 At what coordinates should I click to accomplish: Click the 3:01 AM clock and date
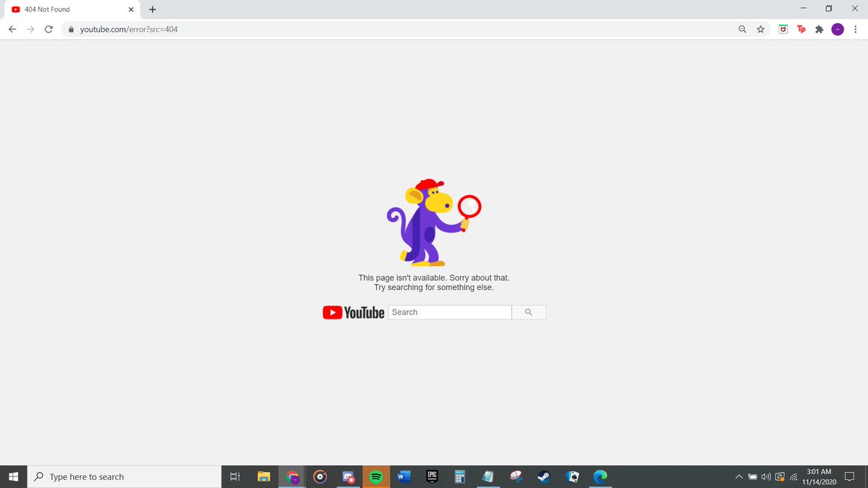tap(819, 476)
